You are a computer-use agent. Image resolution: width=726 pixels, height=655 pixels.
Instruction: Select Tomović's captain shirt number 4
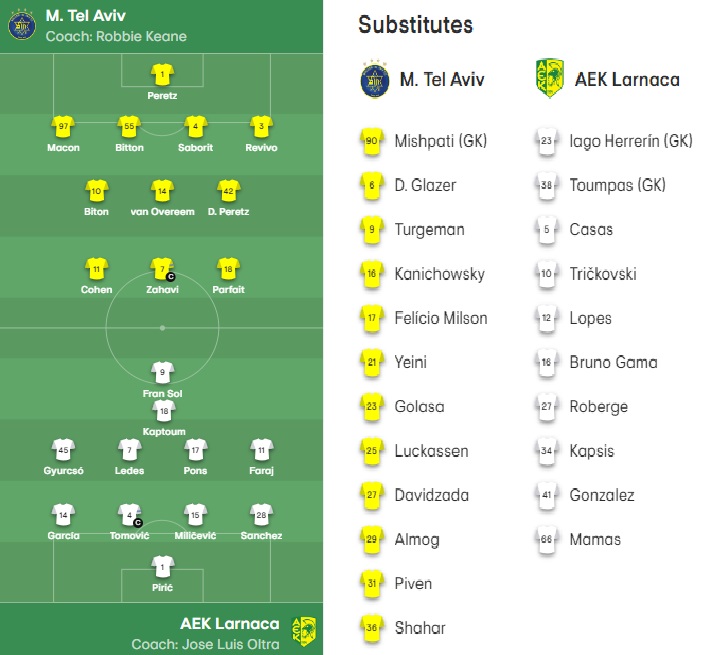[x=130, y=515]
